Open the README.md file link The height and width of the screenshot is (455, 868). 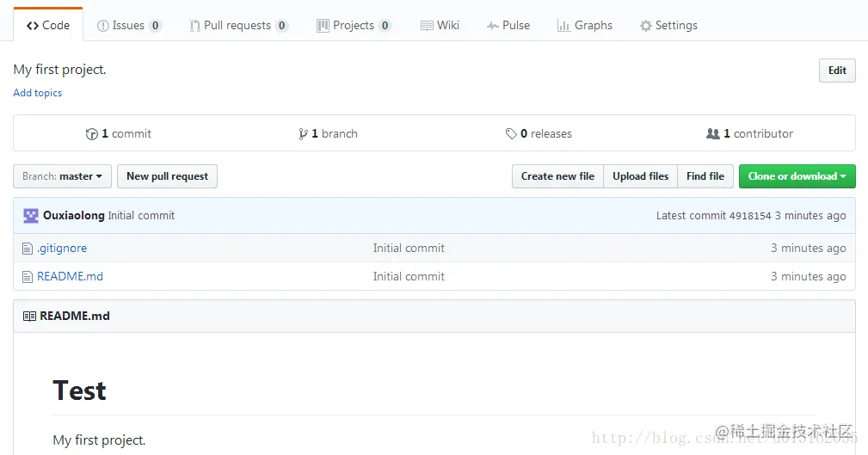(70, 276)
